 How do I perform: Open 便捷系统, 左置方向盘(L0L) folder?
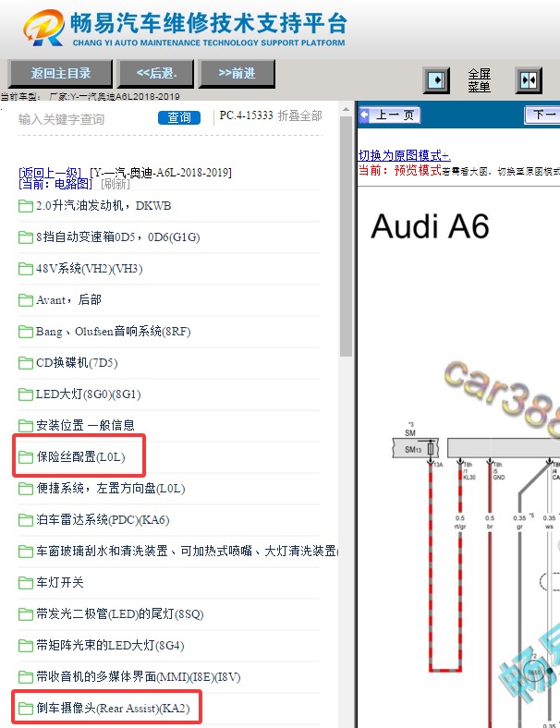[111, 489]
